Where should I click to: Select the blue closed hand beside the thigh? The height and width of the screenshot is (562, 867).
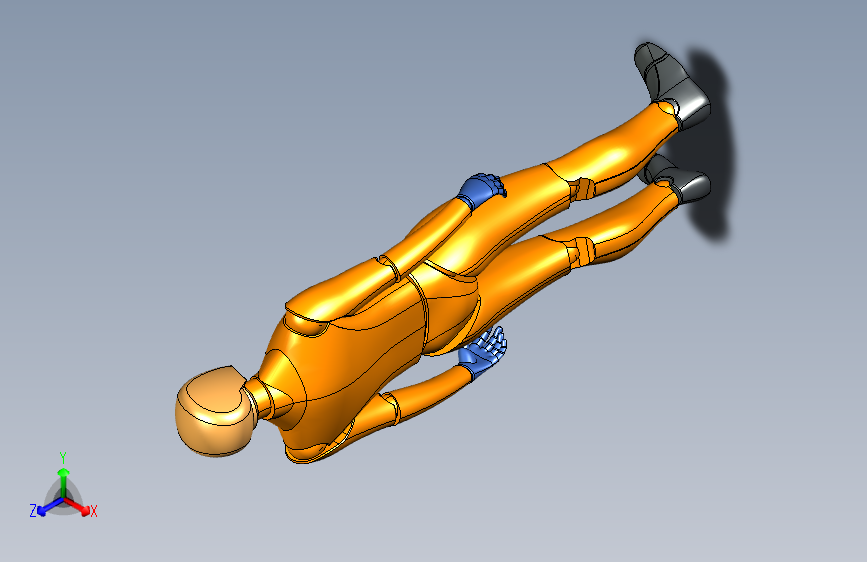[480, 190]
